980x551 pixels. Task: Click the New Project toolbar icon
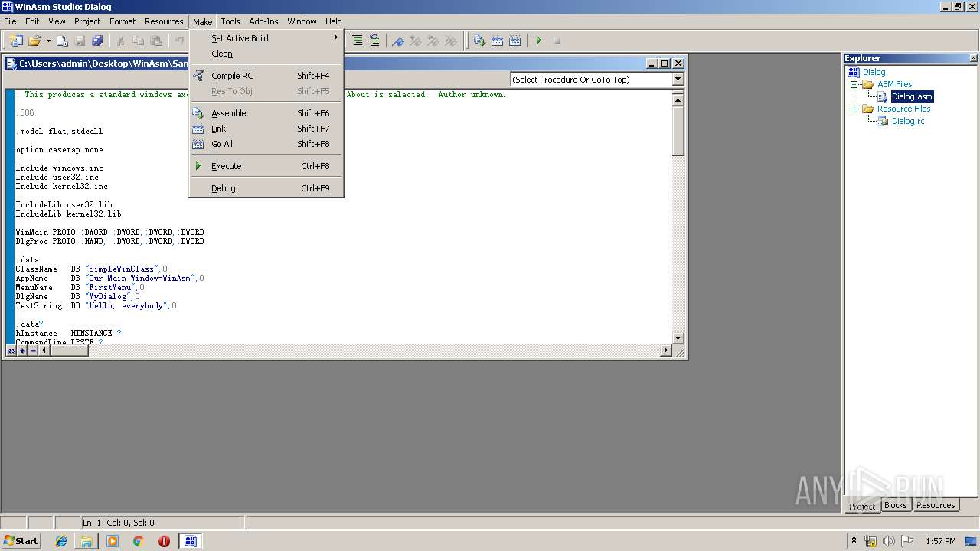[x=16, y=41]
